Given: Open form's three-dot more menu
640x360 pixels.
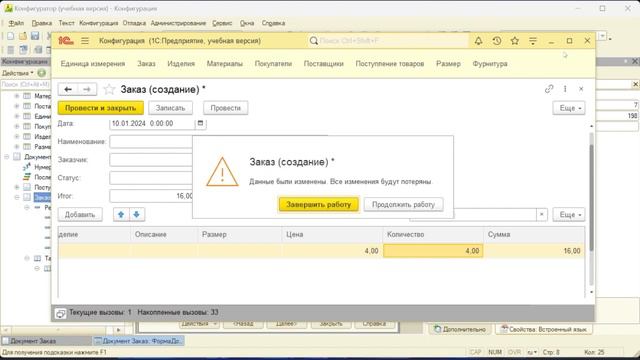Looking at the screenshot, I should coord(565,89).
